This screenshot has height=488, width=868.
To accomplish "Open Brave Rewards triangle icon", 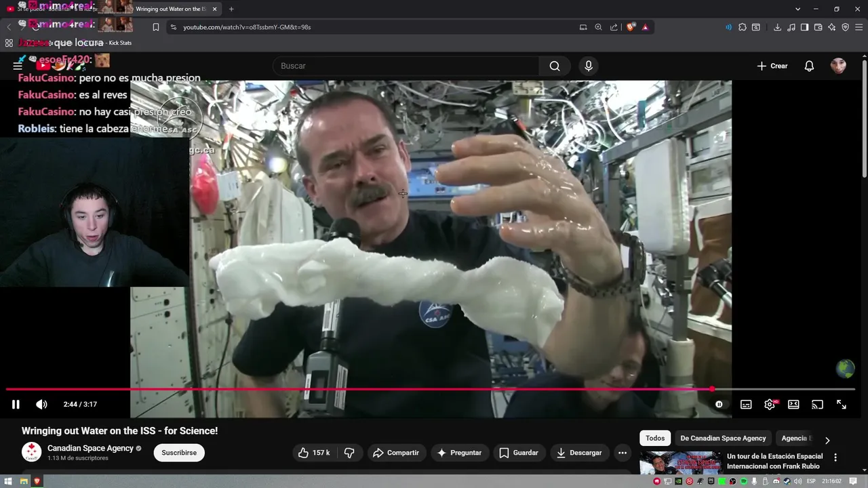I will pos(645,27).
